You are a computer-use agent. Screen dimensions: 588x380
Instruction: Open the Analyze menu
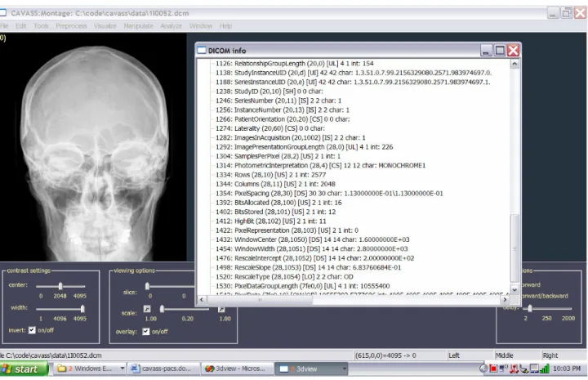tap(171, 26)
